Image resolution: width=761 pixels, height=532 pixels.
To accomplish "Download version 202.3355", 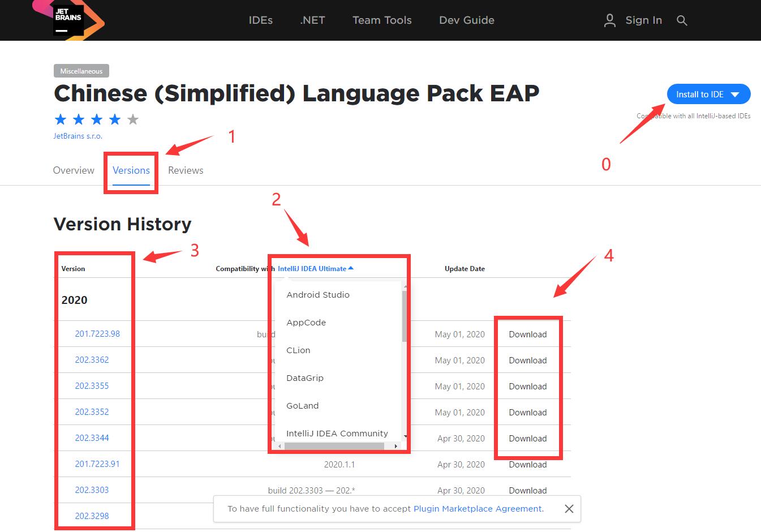I will pyautogui.click(x=528, y=387).
